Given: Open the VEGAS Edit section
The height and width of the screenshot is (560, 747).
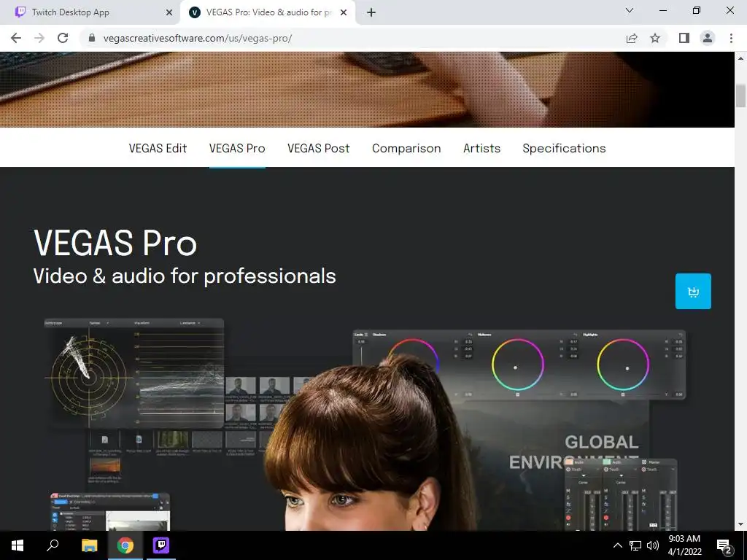Looking at the screenshot, I should 158,148.
